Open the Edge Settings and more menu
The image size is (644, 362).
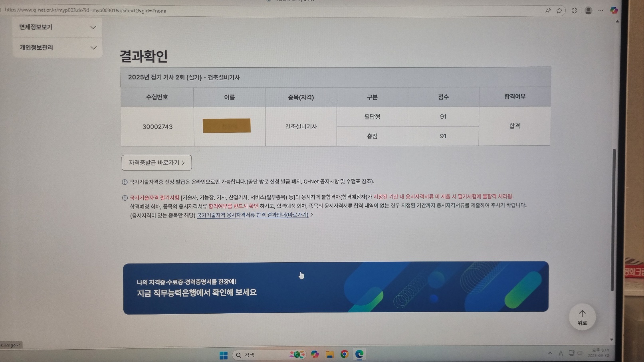click(x=600, y=11)
